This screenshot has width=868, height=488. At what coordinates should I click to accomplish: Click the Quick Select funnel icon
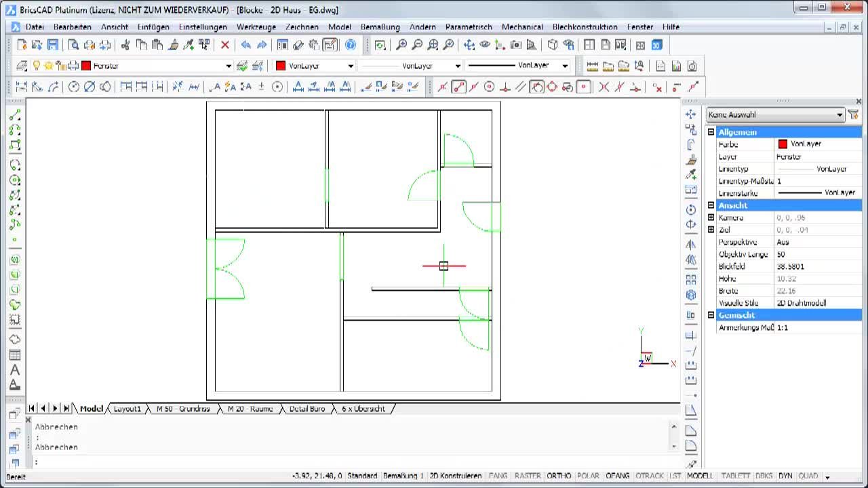click(854, 115)
